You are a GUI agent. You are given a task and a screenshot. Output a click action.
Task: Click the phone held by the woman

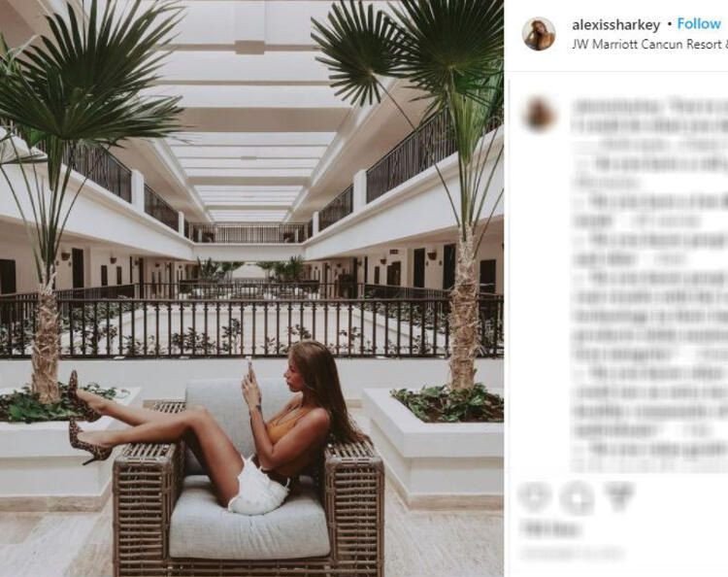click(250, 368)
